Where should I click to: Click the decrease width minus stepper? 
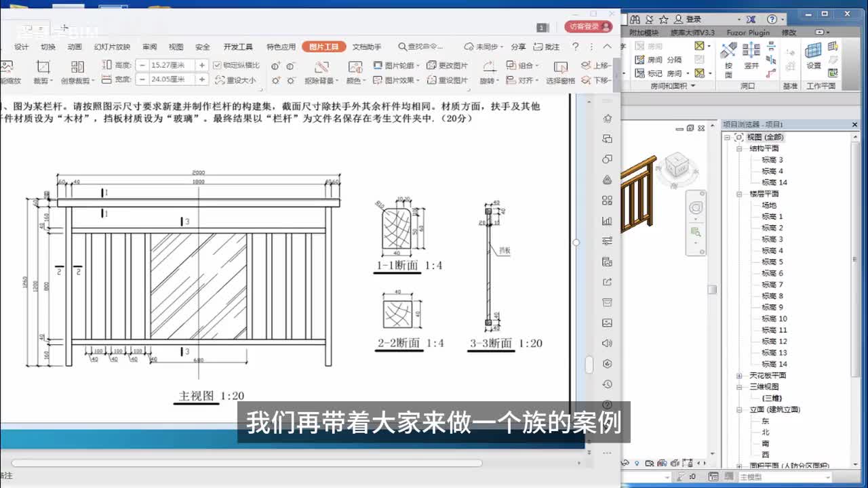click(x=142, y=79)
